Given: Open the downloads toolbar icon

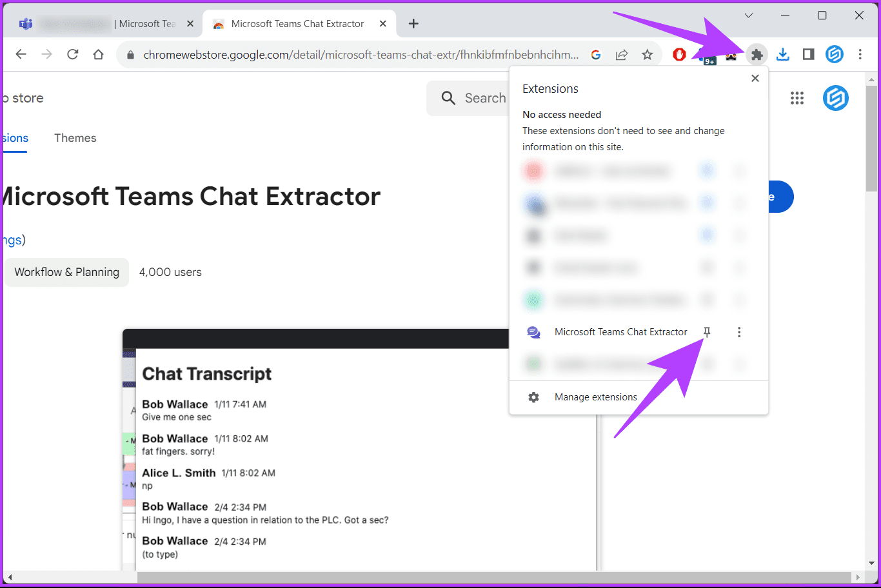Looking at the screenshot, I should [783, 55].
